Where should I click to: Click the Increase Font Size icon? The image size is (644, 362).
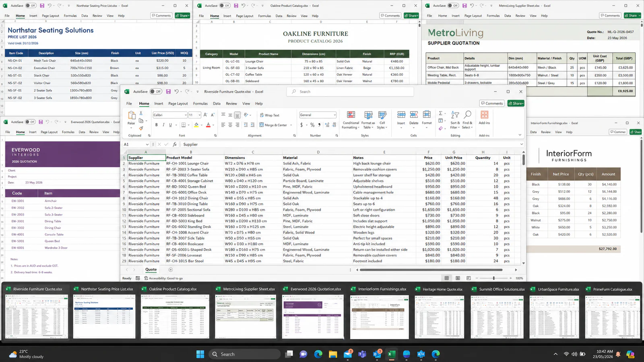click(205, 115)
